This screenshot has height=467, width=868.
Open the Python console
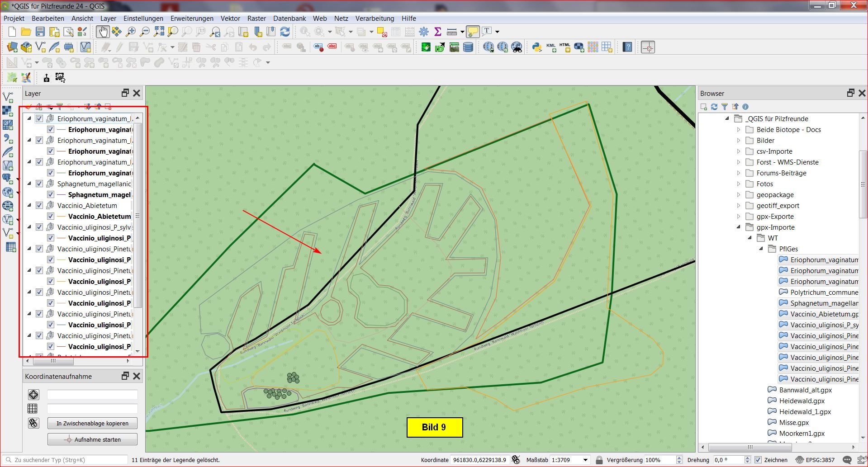536,47
